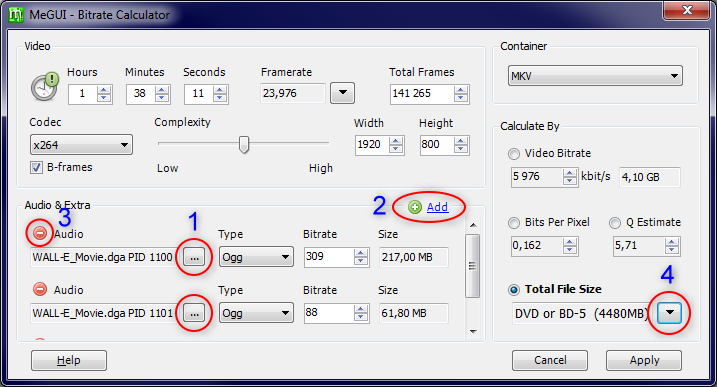This screenshot has width=717, height=387.
Task: Click the 61,80 MB size value
Action: (x=414, y=313)
